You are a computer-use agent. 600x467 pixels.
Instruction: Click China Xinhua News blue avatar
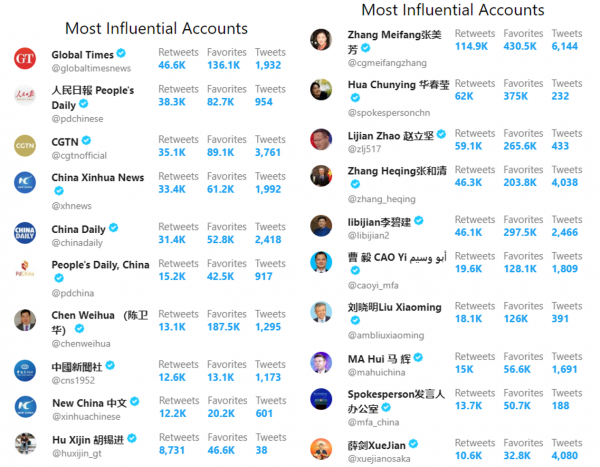click(x=25, y=183)
